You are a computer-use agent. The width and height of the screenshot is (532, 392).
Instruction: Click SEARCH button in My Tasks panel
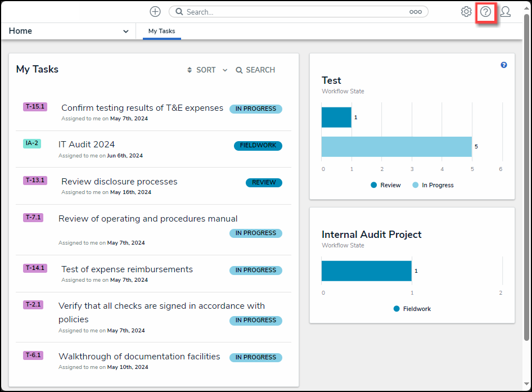tap(255, 70)
